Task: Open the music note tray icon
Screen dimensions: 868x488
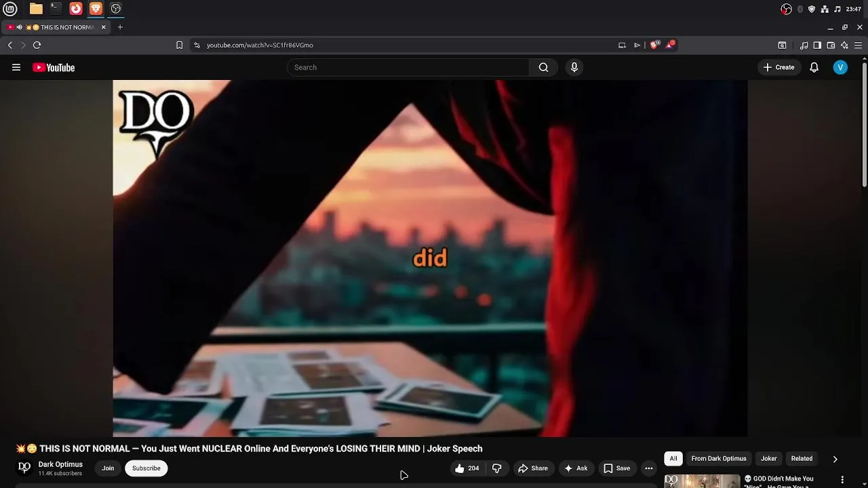Action: pos(837,9)
